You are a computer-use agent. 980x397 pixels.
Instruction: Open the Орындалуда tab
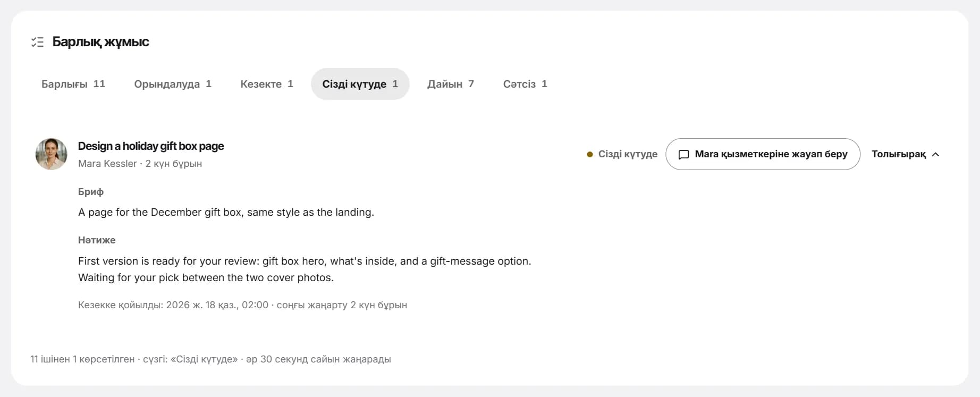[173, 84]
